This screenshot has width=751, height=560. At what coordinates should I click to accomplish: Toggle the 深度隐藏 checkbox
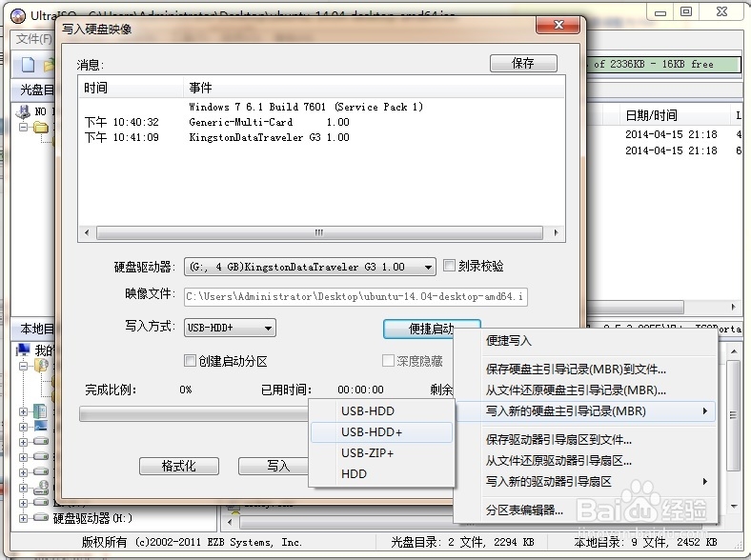[388, 360]
